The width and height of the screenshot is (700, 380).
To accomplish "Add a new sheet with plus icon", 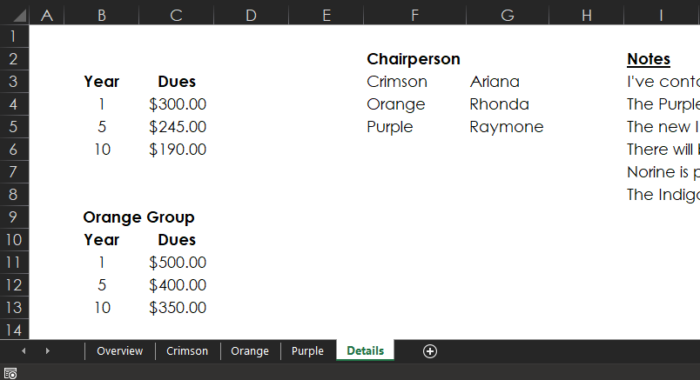I will click(429, 351).
